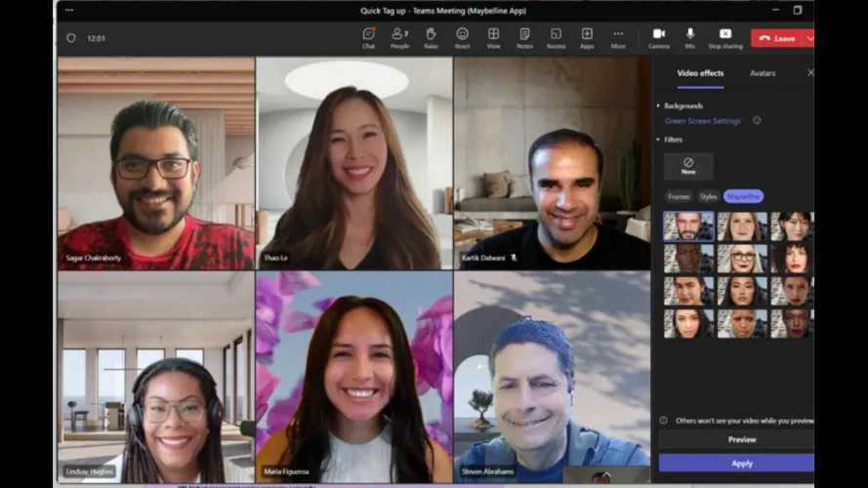Toggle the Camera on or off
This screenshot has height=488, width=868.
click(659, 38)
